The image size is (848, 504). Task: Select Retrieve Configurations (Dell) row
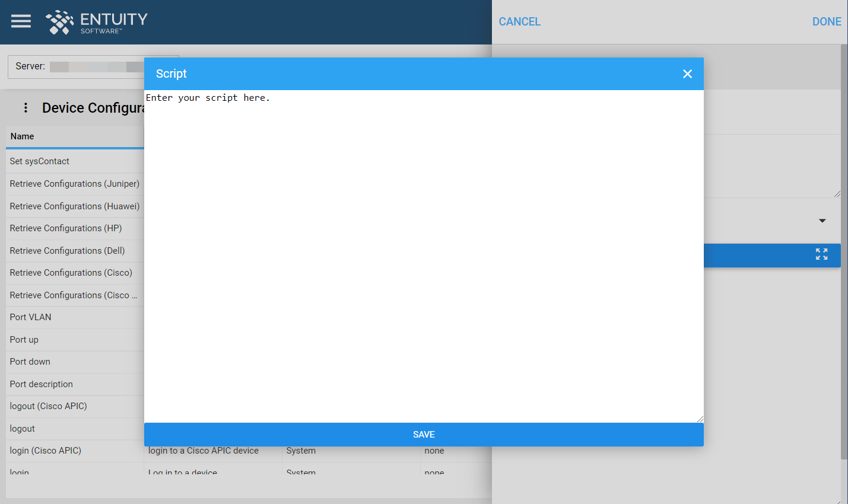point(75,251)
